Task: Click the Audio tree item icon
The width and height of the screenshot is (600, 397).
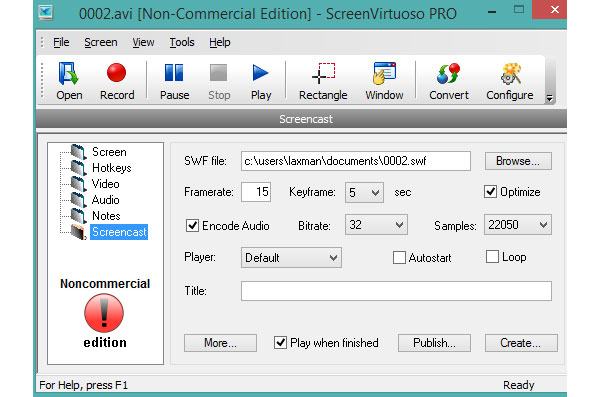Action: point(78,200)
